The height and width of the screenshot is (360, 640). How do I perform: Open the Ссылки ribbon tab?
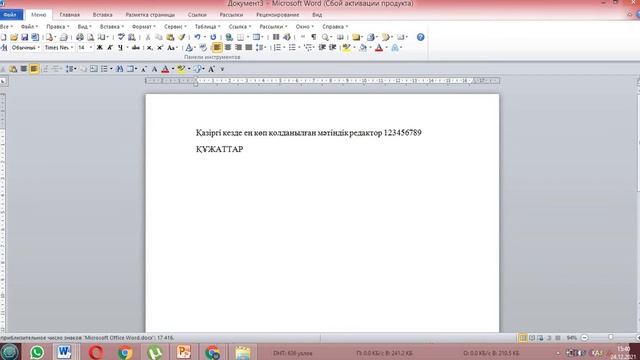click(x=197, y=15)
